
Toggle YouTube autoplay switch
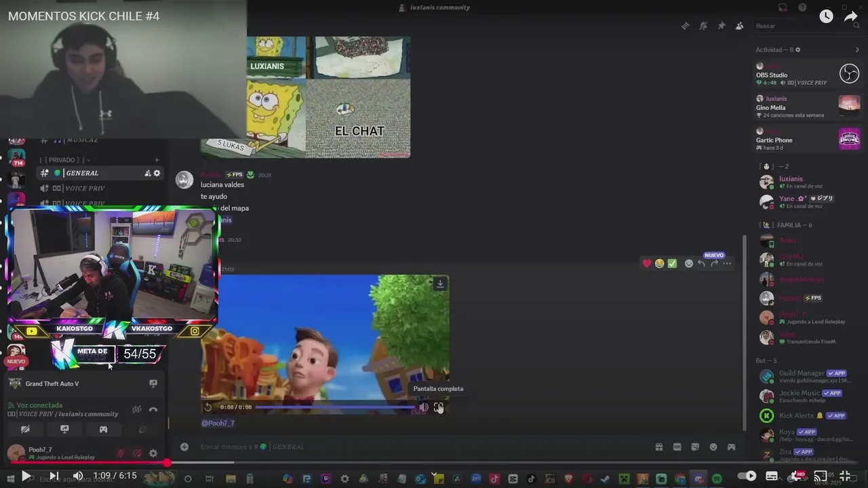(x=747, y=476)
